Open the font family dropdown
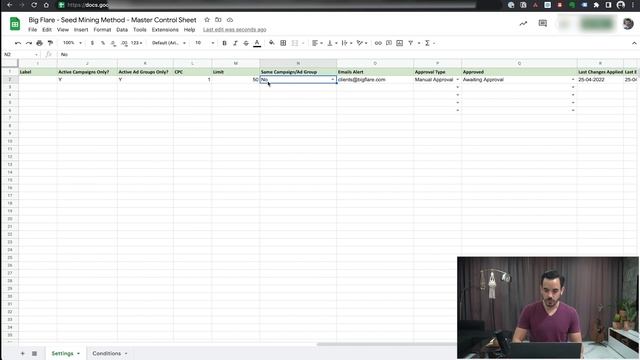The height and width of the screenshot is (360, 640). coord(169,43)
